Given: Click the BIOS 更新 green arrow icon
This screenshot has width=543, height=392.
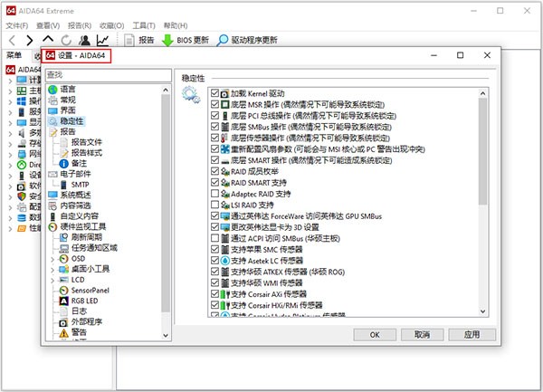Looking at the screenshot, I should 168,40.
